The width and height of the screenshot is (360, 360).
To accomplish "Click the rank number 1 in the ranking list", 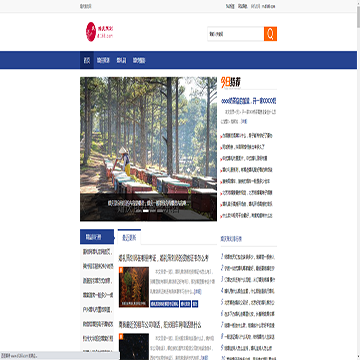I will click(222, 257).
